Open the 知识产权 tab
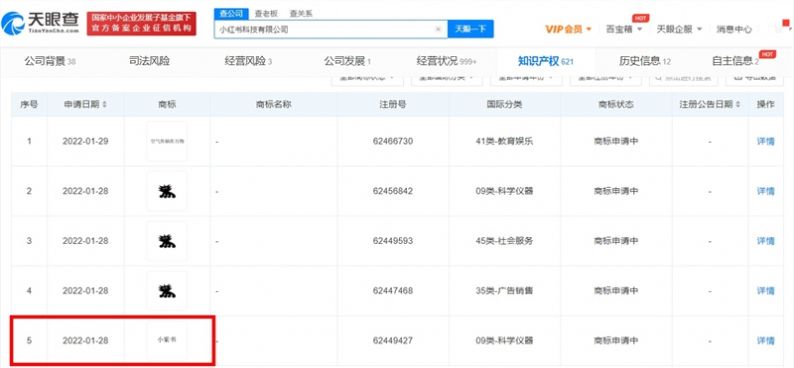Viewport: 794px width, 368px height. [545, 62]
